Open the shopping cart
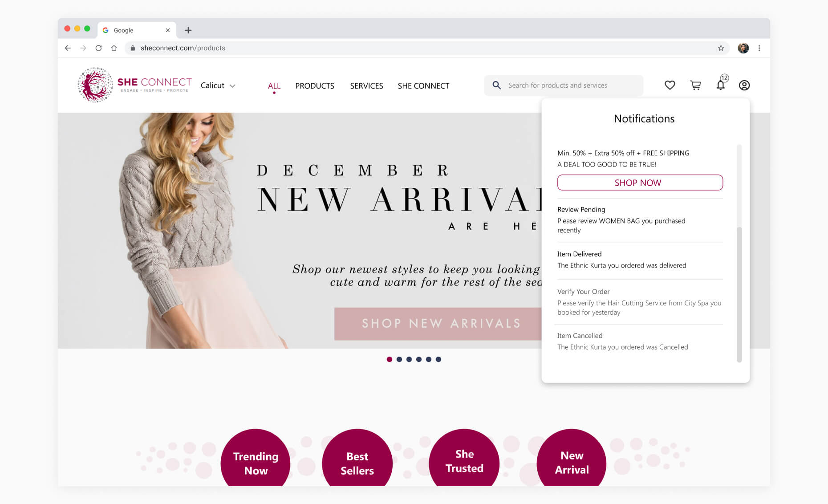The height and width of the screenshot is (504, 828). (695, 85)
